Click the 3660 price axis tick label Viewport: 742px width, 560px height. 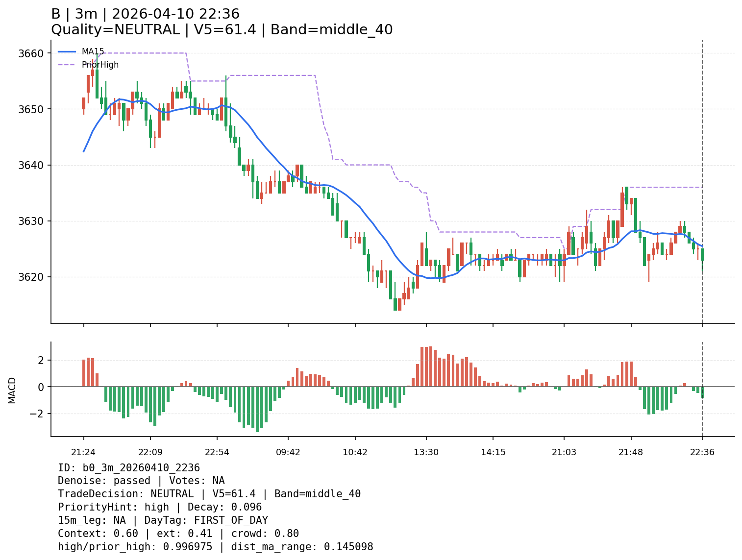pos(31,53)
